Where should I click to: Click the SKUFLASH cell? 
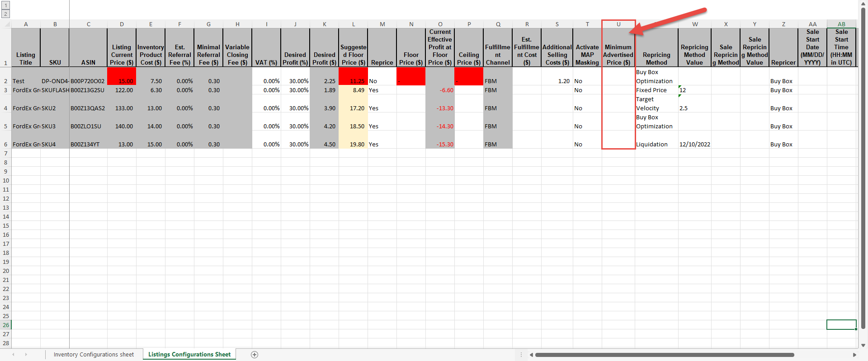tap(55, 90)
